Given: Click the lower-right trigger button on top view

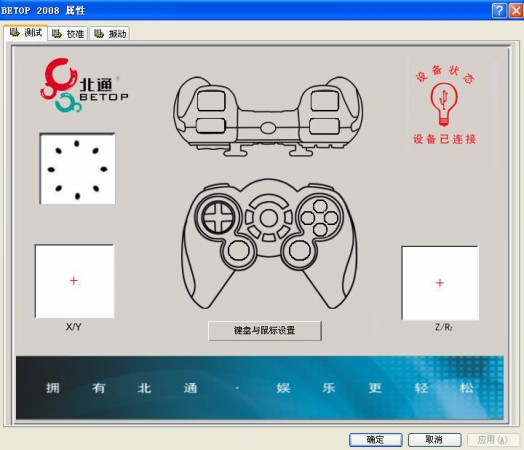Looking at the screenshot, I should pyautogui.click(x=324, y=126).
